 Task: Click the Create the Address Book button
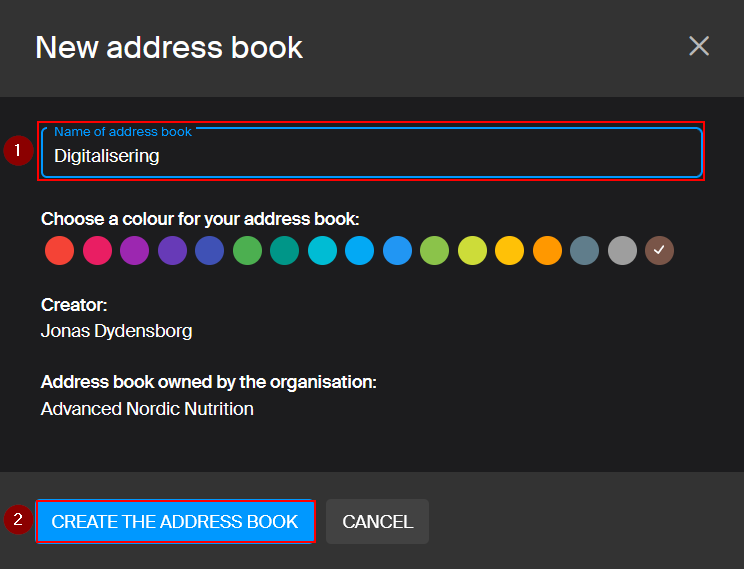175,522
